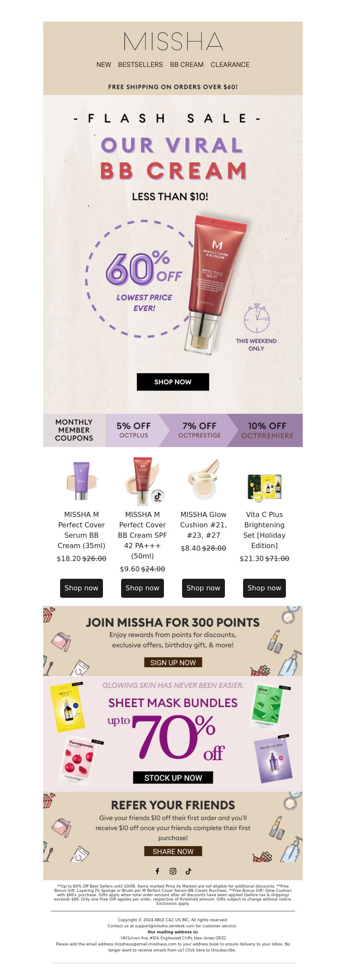The image size is (346, 980).
Task: Open the Facebook icon in footer
Action: pyautogui.click(x=157, y=871)
